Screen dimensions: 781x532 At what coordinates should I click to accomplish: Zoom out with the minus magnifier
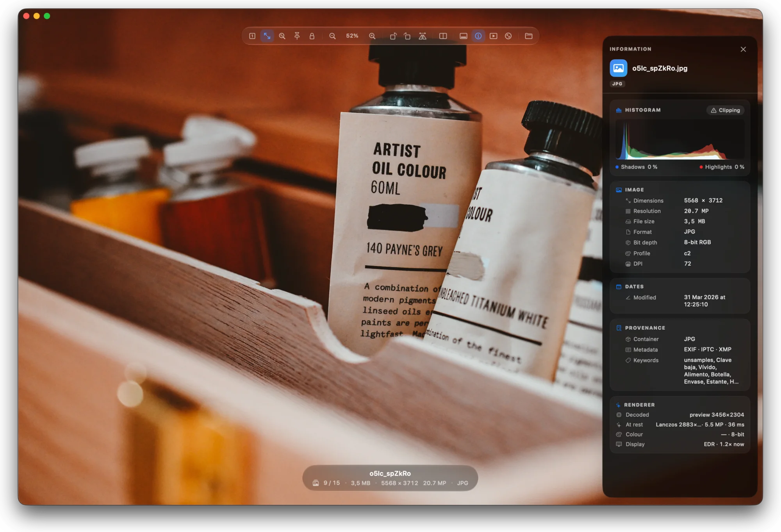pyautogui.click(x=332, y=36)
